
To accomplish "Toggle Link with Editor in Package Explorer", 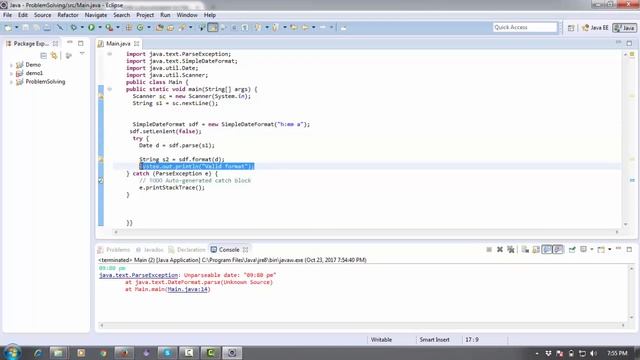I will click(x=54, y=56).
